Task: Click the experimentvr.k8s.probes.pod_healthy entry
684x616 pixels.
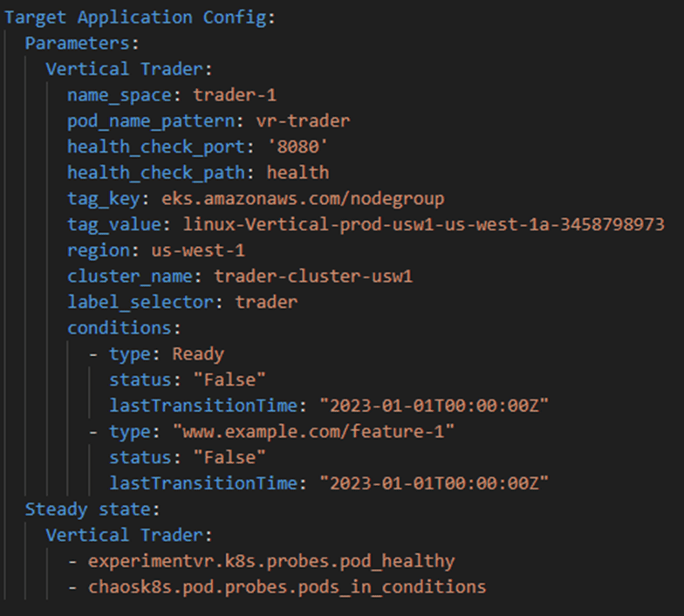Action: tap(271, 561)
